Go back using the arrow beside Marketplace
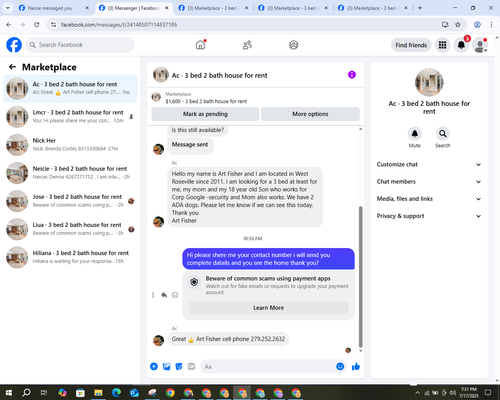This screenshot has height=400, width=500. [x=12, y=67]
